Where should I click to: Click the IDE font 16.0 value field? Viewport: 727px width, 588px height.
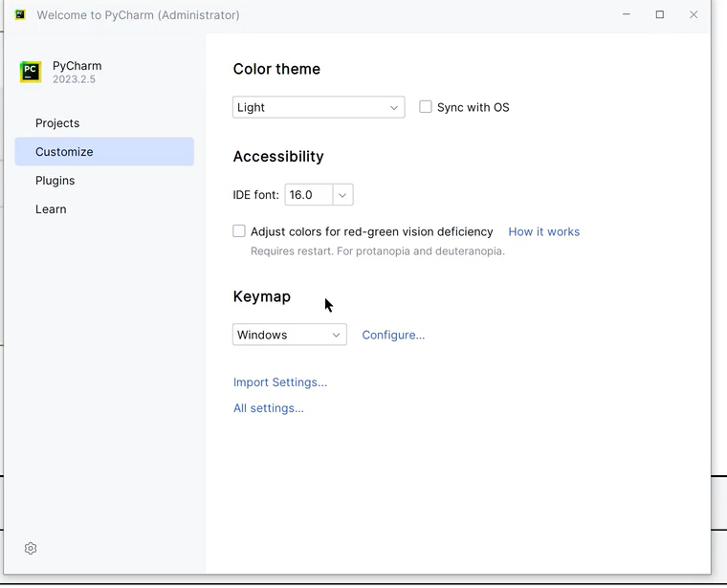click(x=309, y=195)
